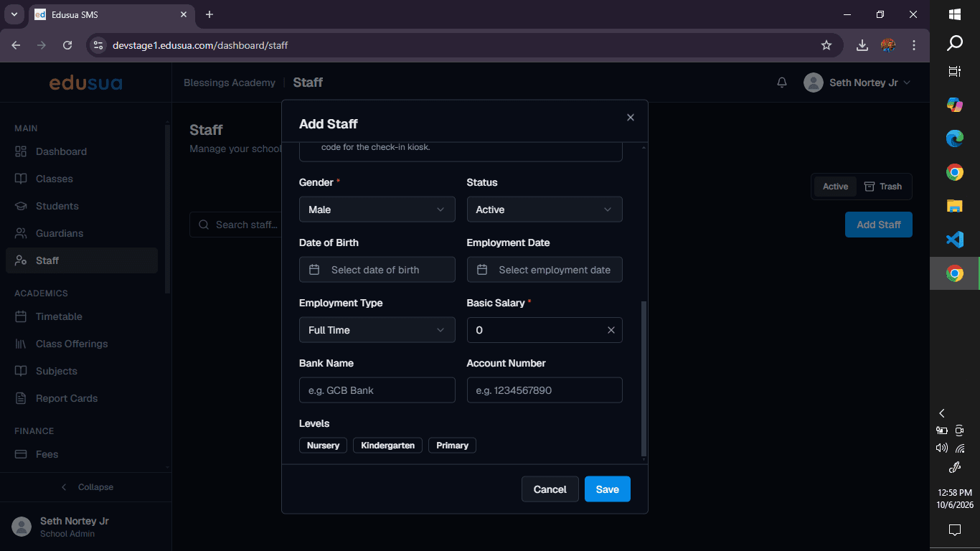Image resolution: width=980 pixels, height=551 pixels.
Task: Open File Explorer from taskbar
Action: coord(954,206)
